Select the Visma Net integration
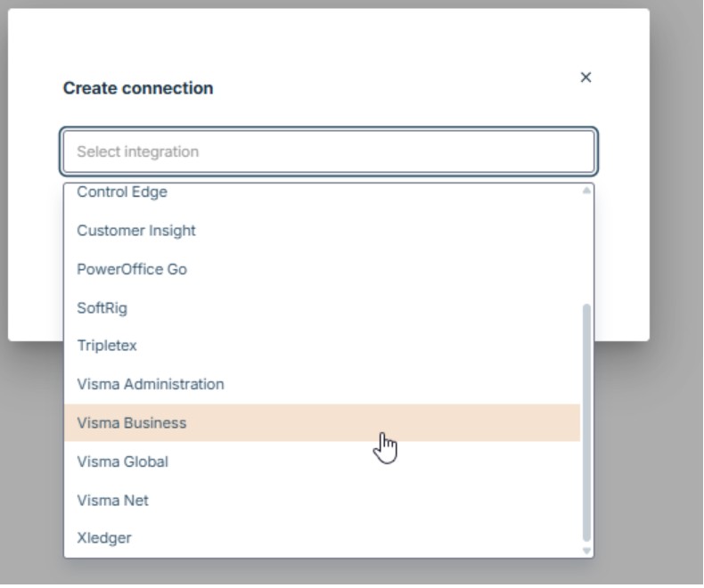 coord(113,501)
